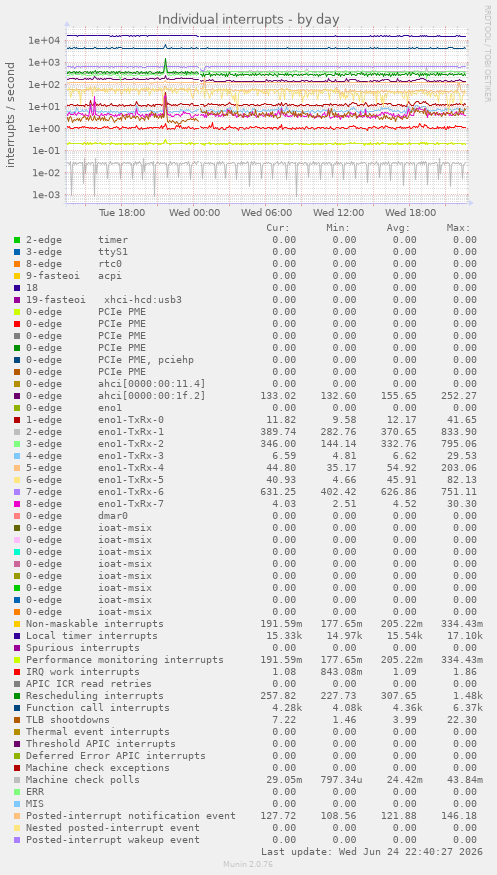Click the brown TLB shootdowns swatch
The height and width of the screenshot is (875, 497).
click(17, 720)
